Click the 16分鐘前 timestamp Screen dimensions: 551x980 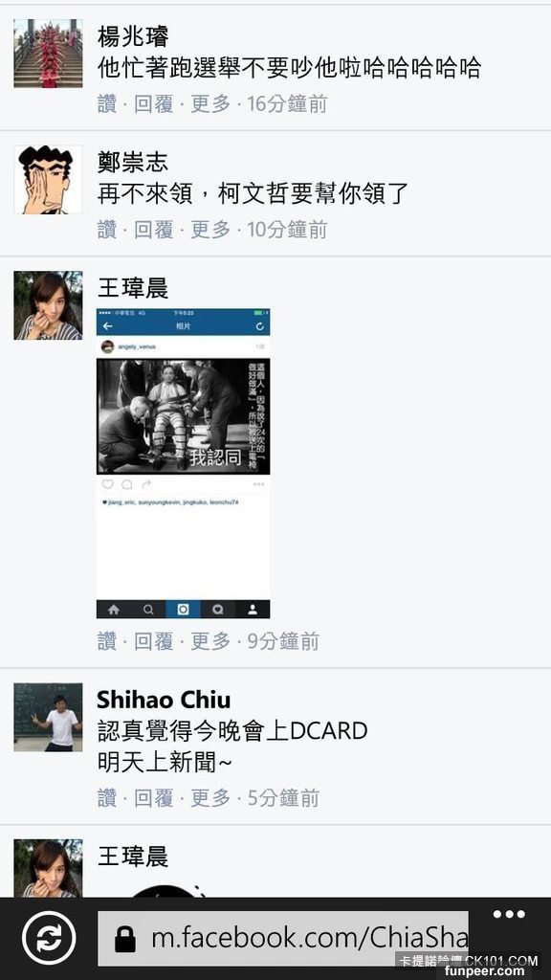tap(287, 103)
